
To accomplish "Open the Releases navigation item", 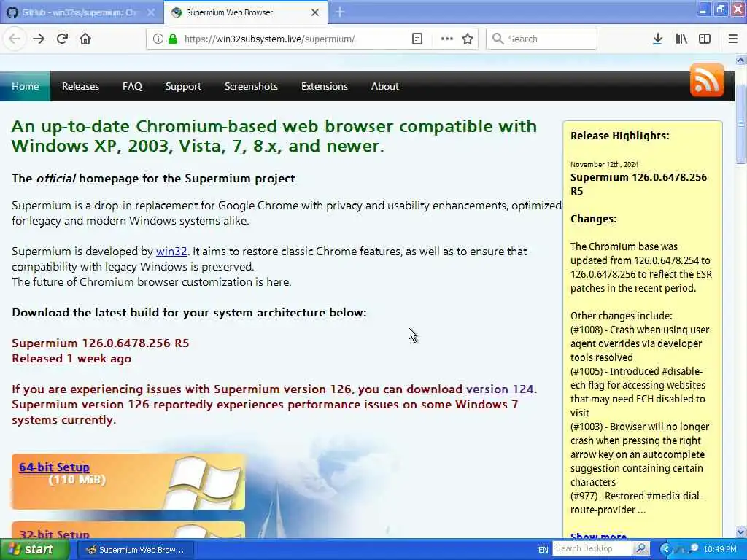I will tap(80, 86).
